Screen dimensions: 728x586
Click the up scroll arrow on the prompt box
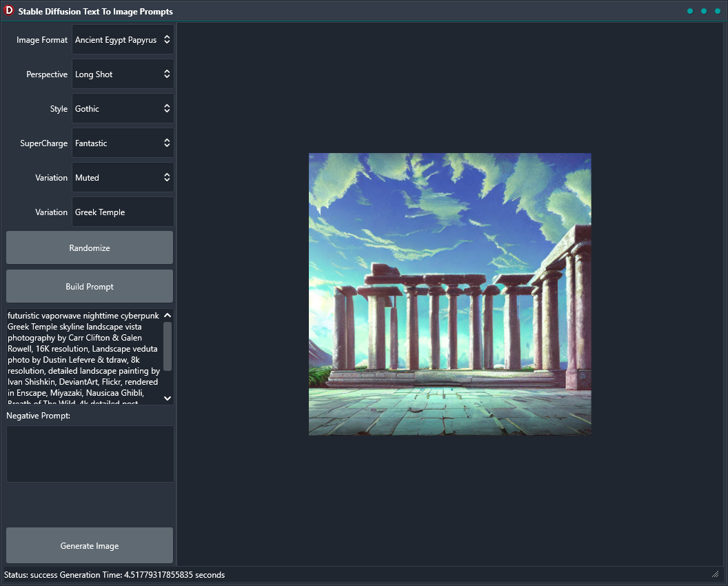[x=167, y=315]
